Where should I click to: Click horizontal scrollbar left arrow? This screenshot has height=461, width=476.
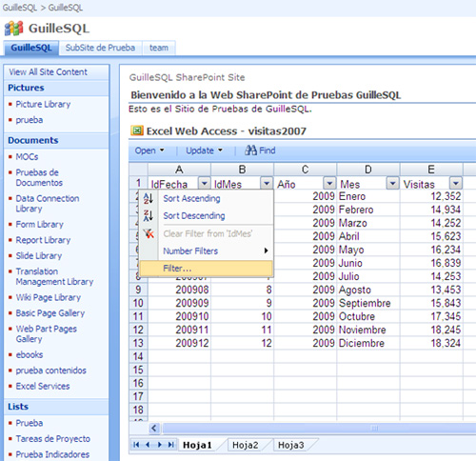pos(154,428)
